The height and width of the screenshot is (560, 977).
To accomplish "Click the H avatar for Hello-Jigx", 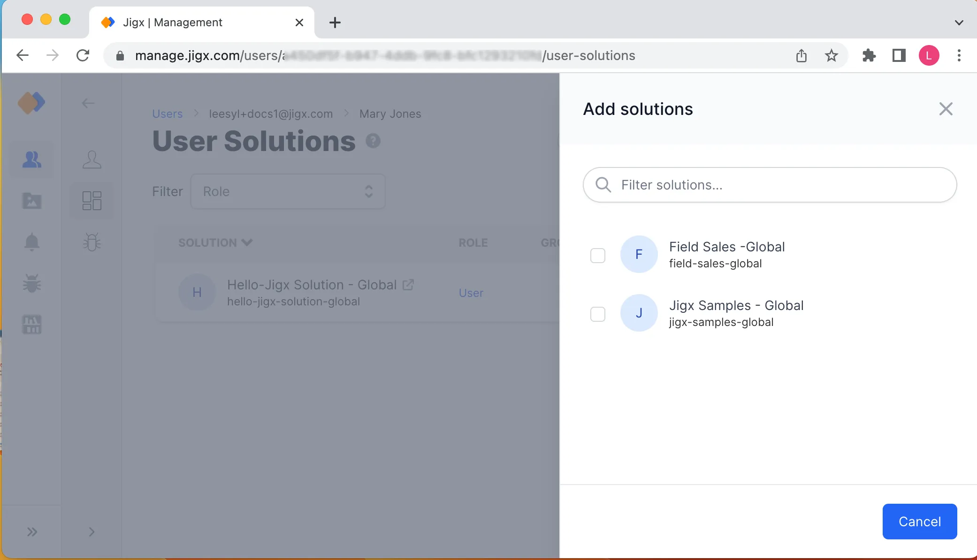I will point(197,292).
